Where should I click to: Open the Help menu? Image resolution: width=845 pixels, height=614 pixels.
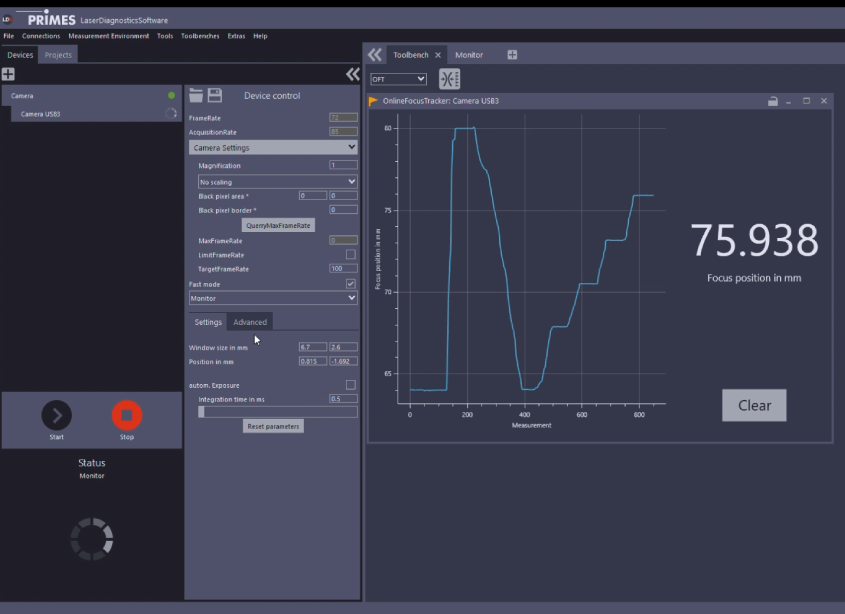click(260, 36)
